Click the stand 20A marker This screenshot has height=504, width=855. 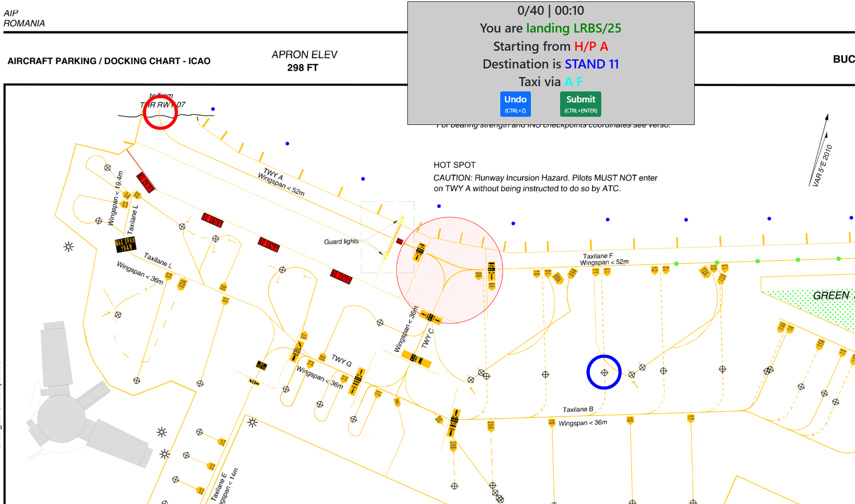(x=491, y=426)
